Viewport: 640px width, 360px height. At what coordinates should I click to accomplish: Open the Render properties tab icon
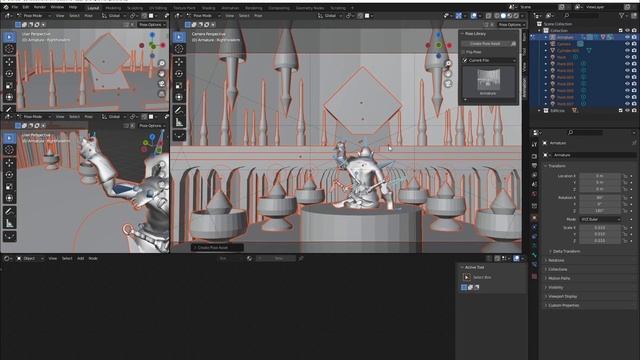point(534,156)
